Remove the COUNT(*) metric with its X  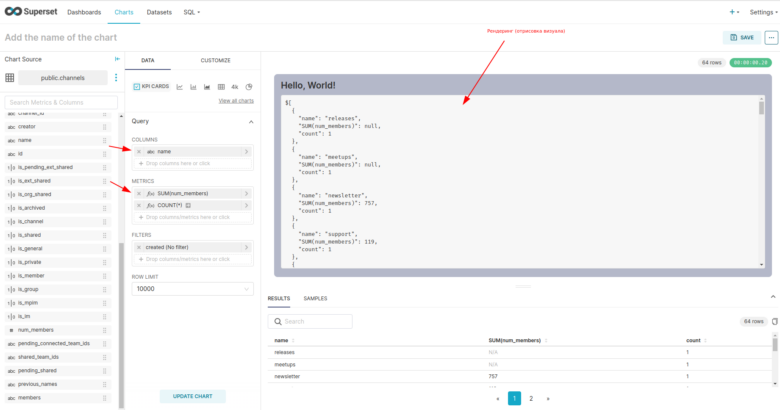(x=139, y=205)
